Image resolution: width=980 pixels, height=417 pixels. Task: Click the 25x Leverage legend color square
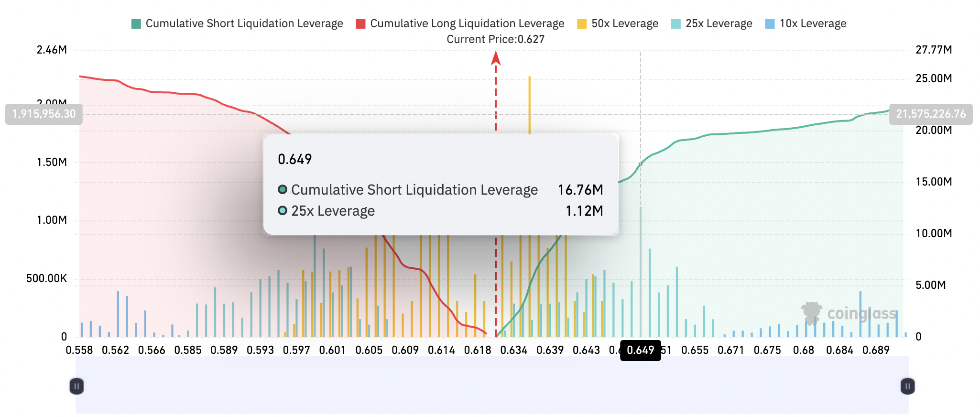click(676, 24)
